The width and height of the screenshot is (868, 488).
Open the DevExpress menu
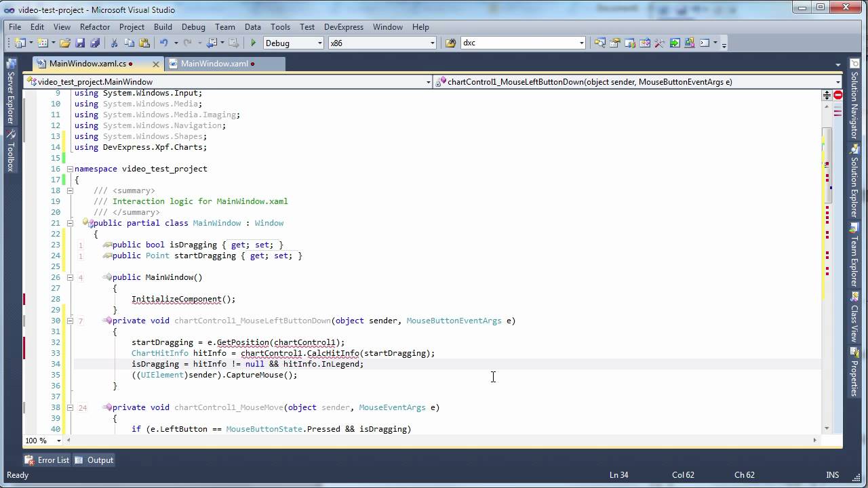click(x=344, y=27)
